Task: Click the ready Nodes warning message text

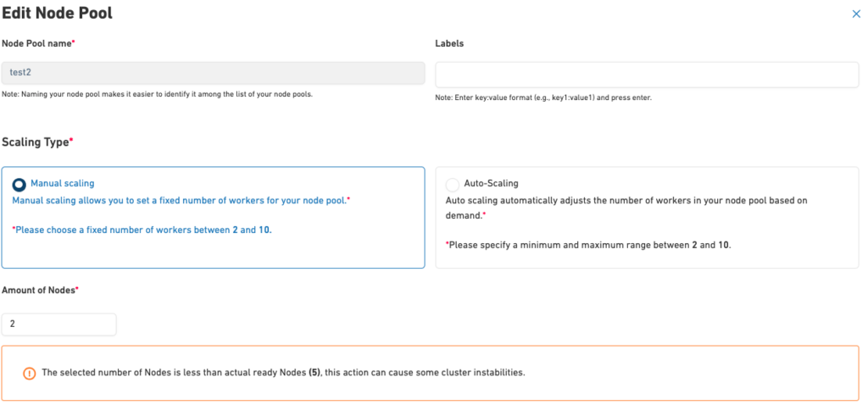Action: (x=283, y=373)
